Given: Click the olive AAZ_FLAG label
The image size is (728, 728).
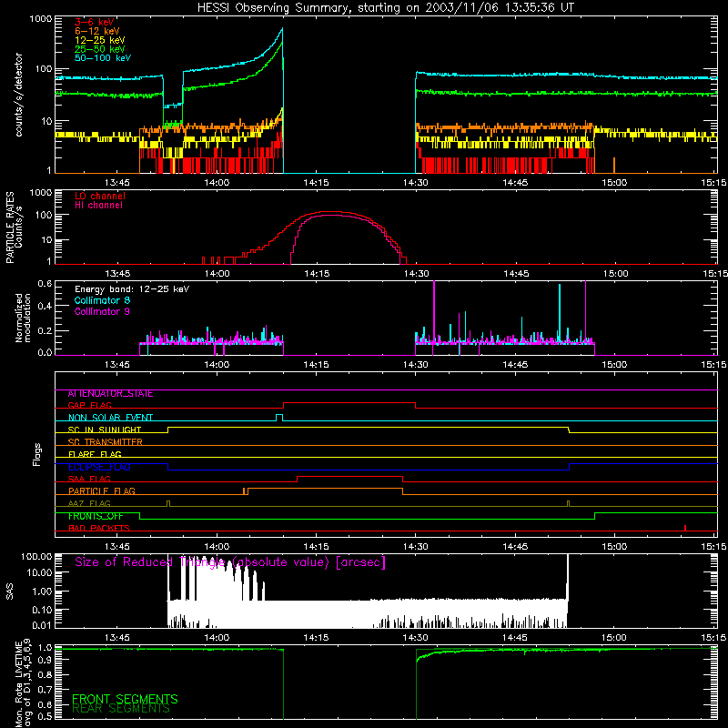Looking at the screenshot, I should (x=89, y=503).
